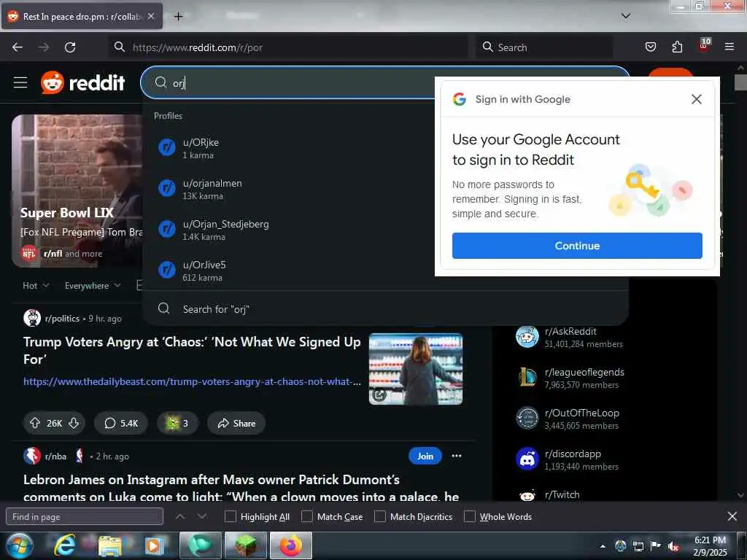Open Windows Explorer folder on taskbar

point(110,545)
